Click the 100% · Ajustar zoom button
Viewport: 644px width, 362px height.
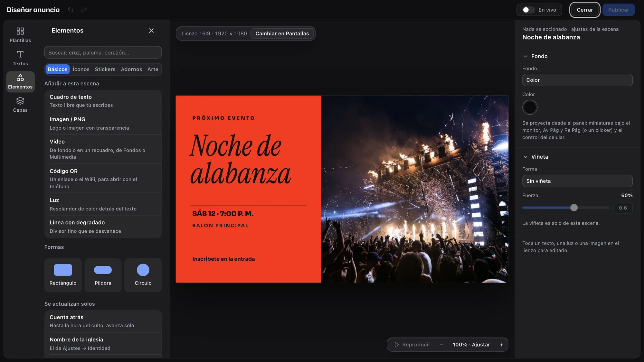coord(471,345)
